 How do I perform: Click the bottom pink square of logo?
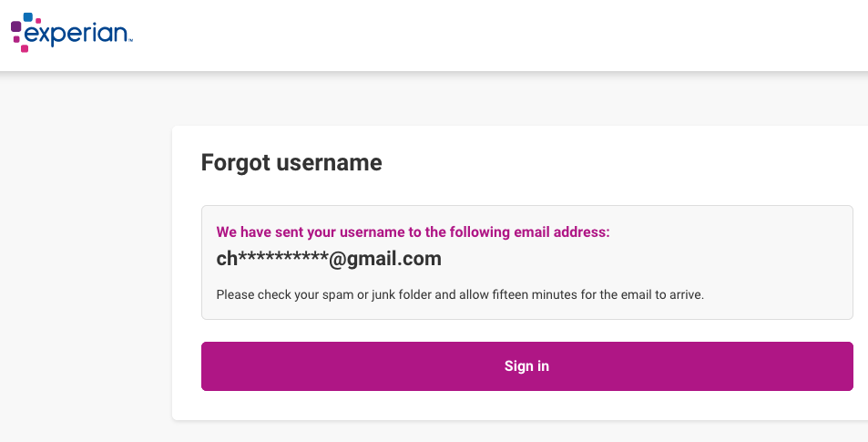point(24,48)
